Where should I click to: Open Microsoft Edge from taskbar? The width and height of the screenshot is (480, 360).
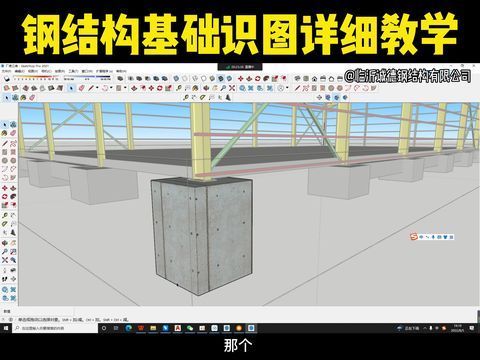(x=129, y=328)
